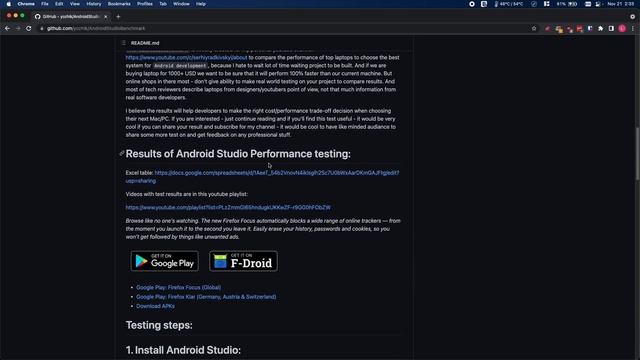The width and height of the screenshot is (640, 360).
Task: Click the Testing steps heading
Action: (159, 325)
